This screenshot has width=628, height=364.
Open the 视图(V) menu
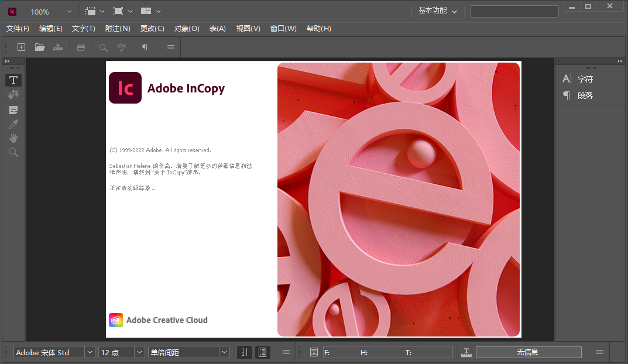click(248, 29)
